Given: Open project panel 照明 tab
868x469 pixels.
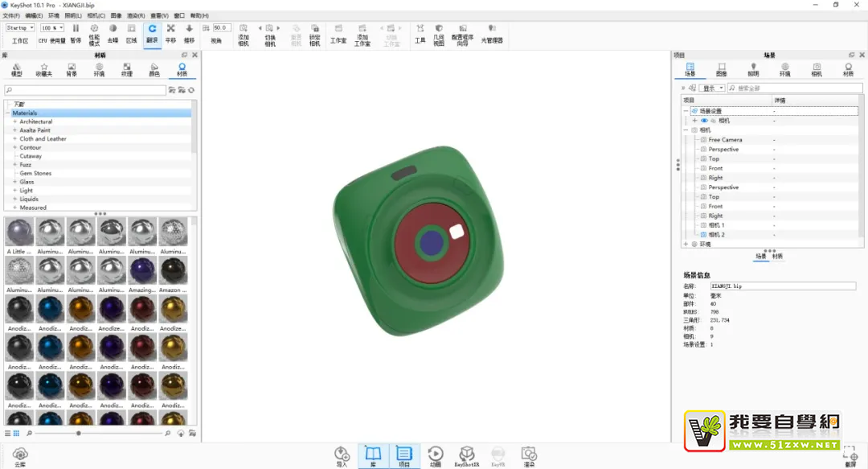Looking at the screenshot, I should coord(753,70).
